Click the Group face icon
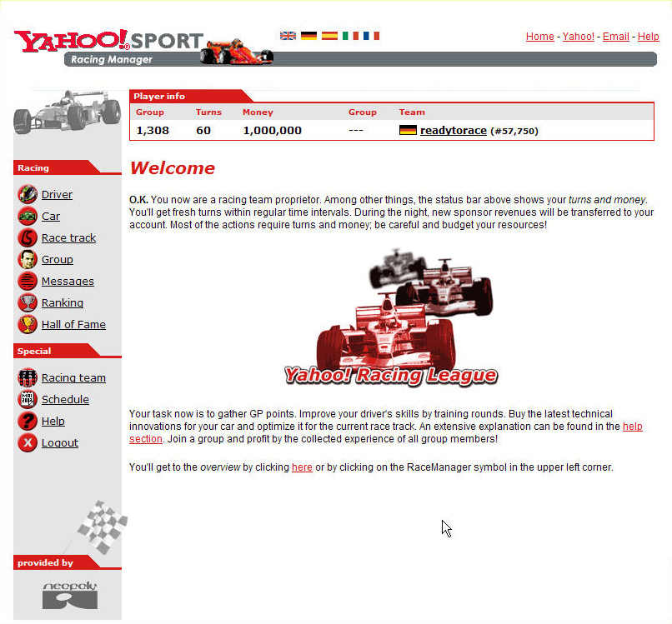The image size is (672, 624). 28,259
